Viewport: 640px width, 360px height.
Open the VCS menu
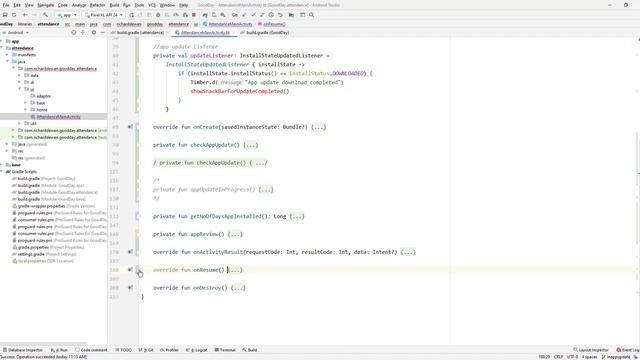tap(152, 5)
